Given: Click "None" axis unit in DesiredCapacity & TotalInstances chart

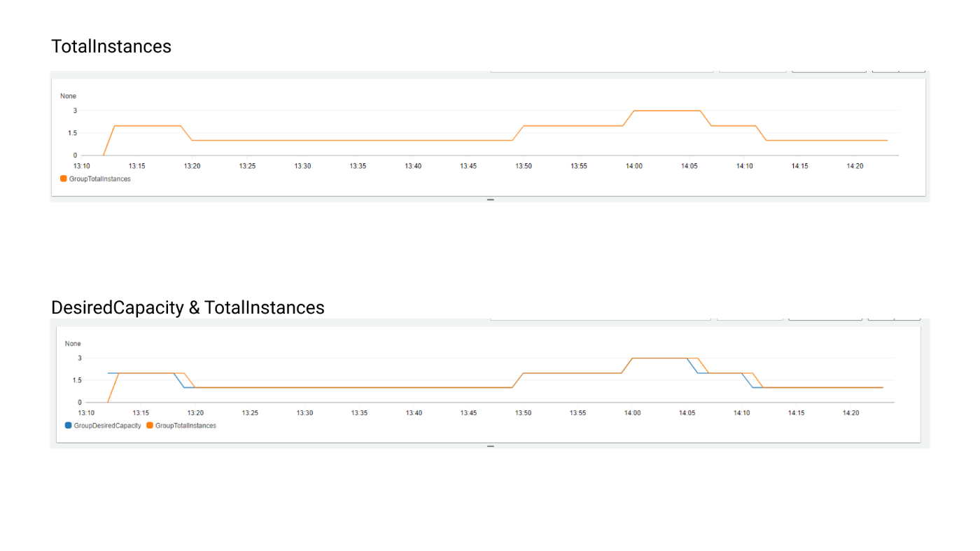Looking at the screenshot, I should point(73,344).
